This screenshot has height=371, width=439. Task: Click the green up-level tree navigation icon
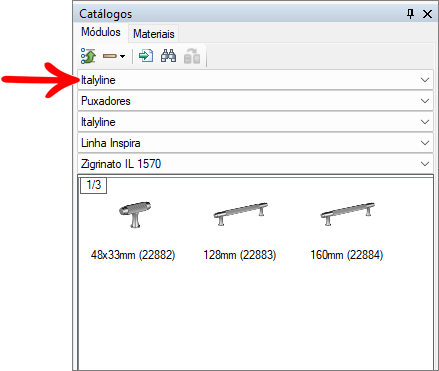tap(88, 56)
